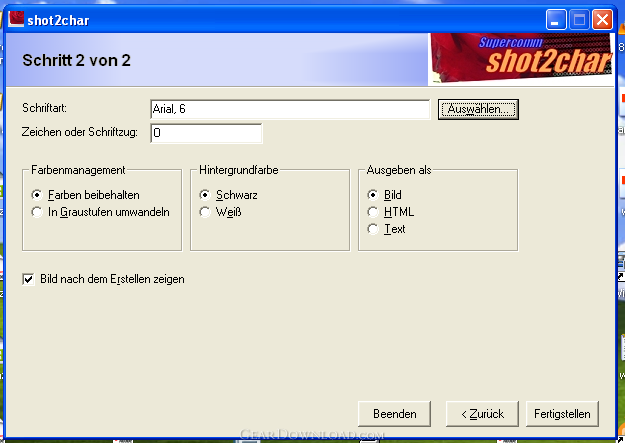Minimize the shot2char window
Image resolution: width=625 pixels, height=443 pixels.
click(556, 20)
